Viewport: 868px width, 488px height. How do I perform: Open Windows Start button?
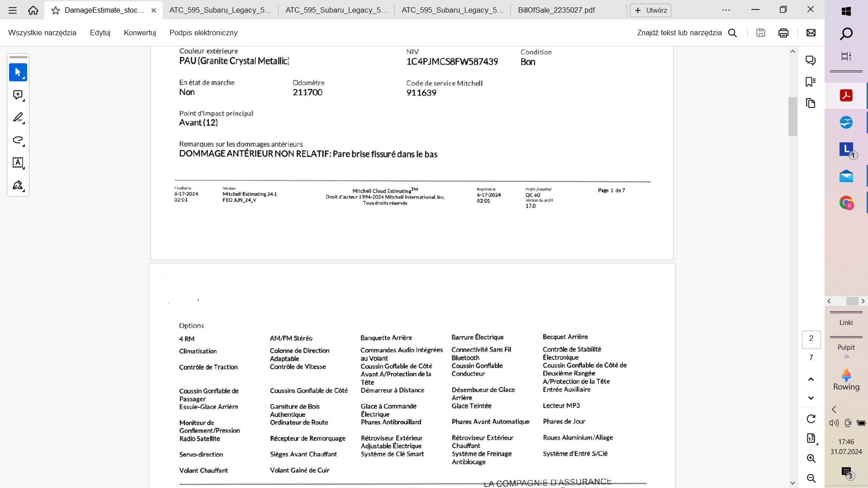coord(846,11)
